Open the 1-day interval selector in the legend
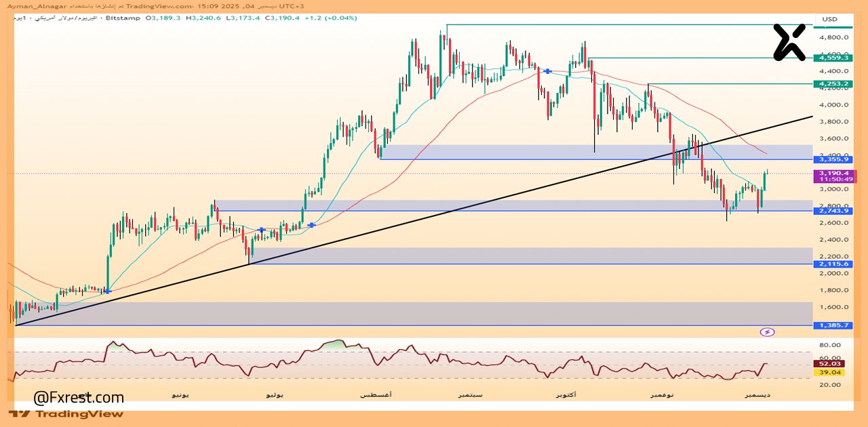Image resolution: width=868 pixels, height=427 pixels. pos(19,18)
